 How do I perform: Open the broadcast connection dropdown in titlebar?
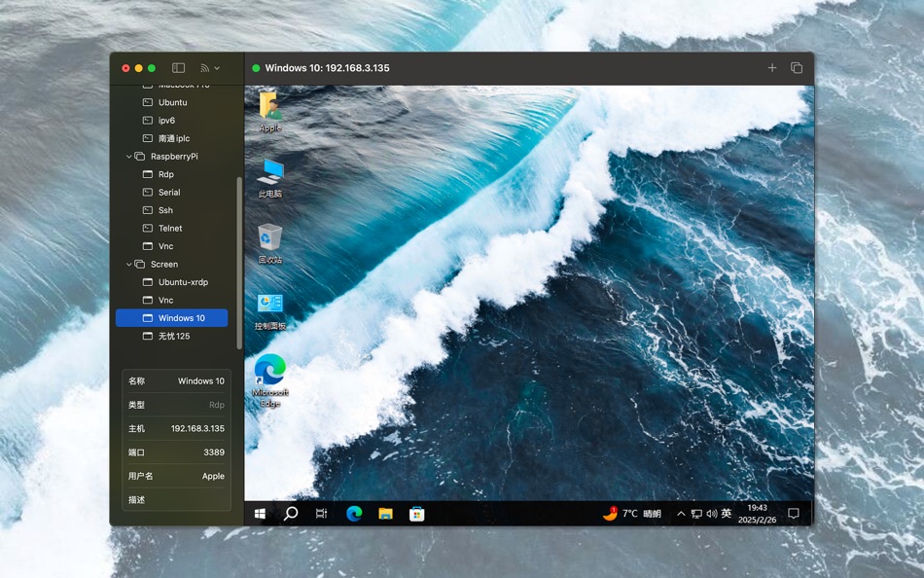pyautogui.click(x=210, y=68)
